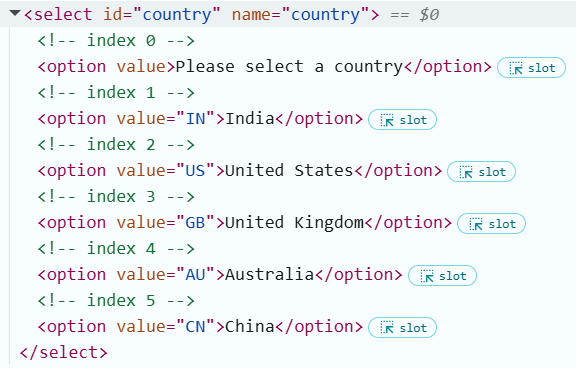Click the 'index 0' comment line

[x=116, y=40]
